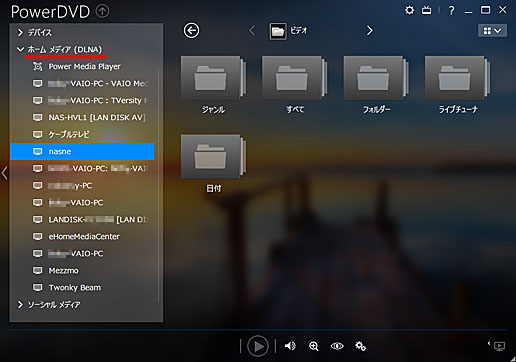Open help question mark icon
516x362 pixels.
(451, 11)
